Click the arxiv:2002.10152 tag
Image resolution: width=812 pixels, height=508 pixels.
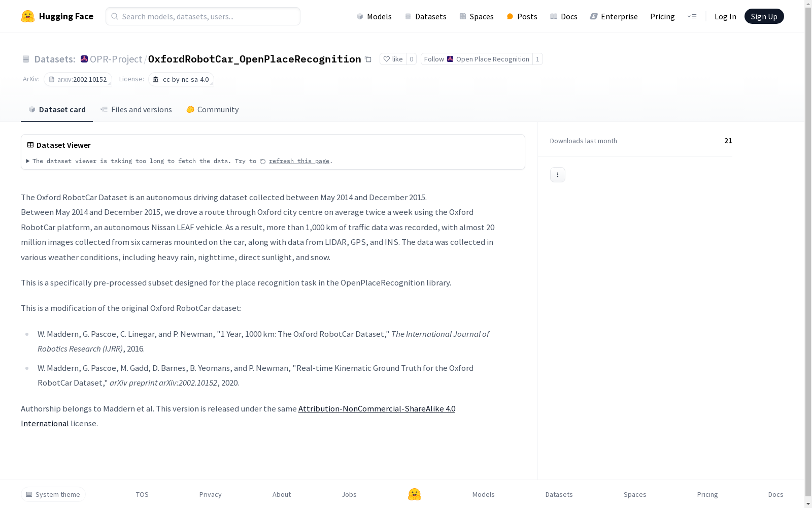click(x=78, y=79)
